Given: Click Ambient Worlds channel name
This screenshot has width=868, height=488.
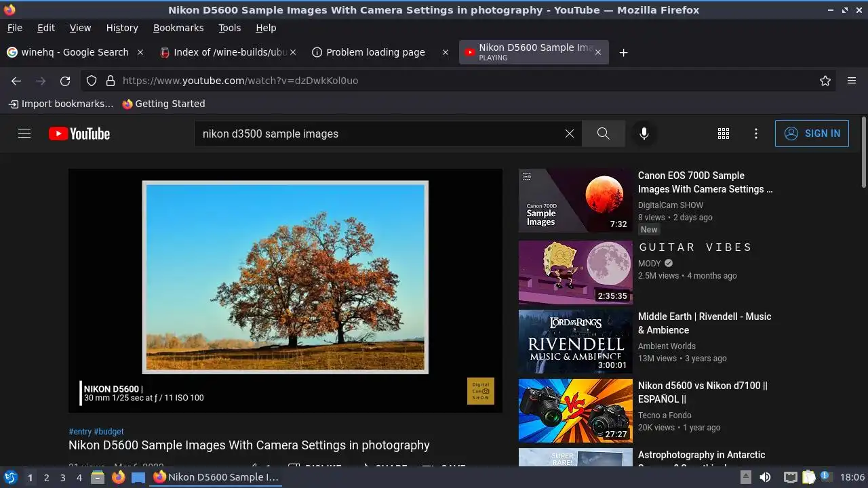Looking at the screenshot, I should pos(667,346).
